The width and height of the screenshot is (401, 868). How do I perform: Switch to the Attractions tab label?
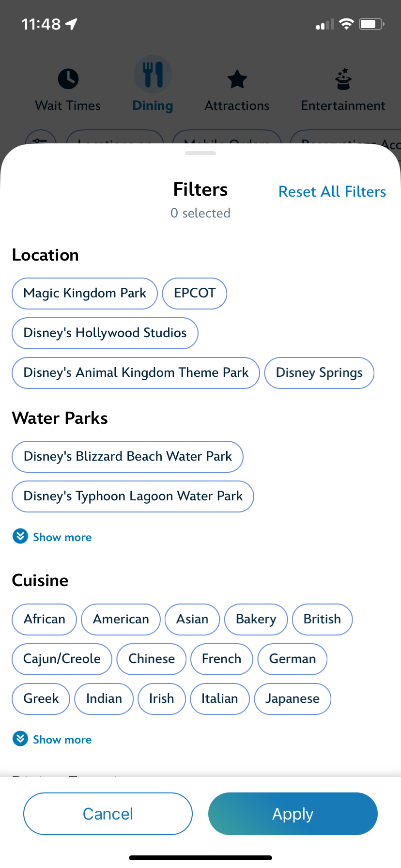[x=237, y=106]
